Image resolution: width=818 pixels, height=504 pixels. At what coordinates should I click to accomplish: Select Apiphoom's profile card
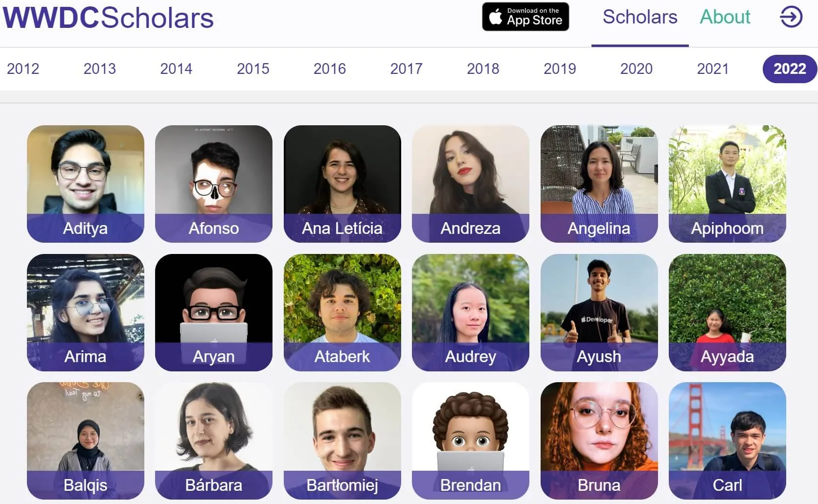pos(727,184)
